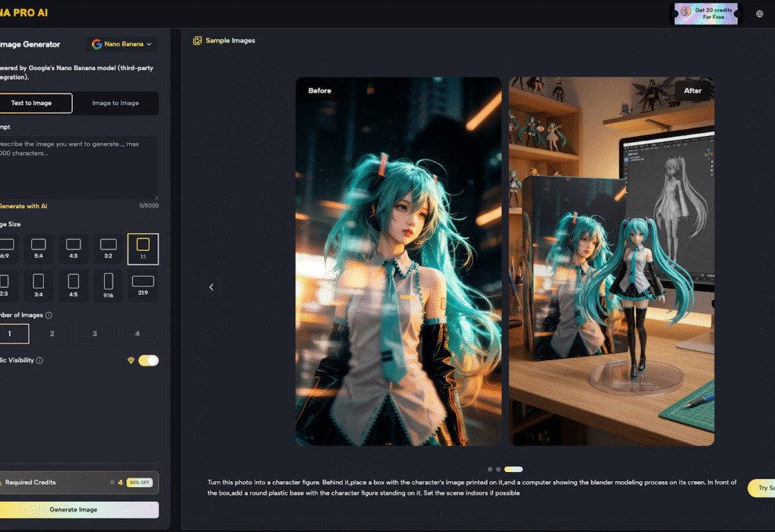Click the Get 20 credits banner
775x532 pixels.
[x=706, y=14]
